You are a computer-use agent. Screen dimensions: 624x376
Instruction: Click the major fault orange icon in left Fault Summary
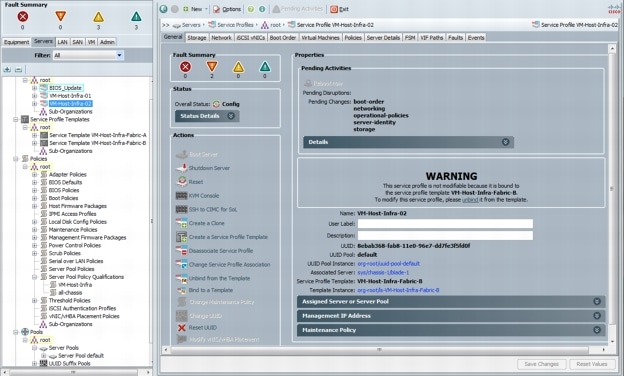pyautogui.click(x=60, y=16)
